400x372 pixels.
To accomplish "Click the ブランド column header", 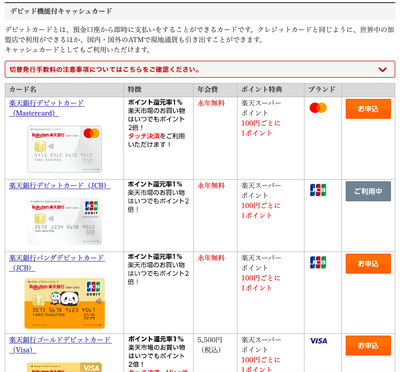I will point(322,89).
